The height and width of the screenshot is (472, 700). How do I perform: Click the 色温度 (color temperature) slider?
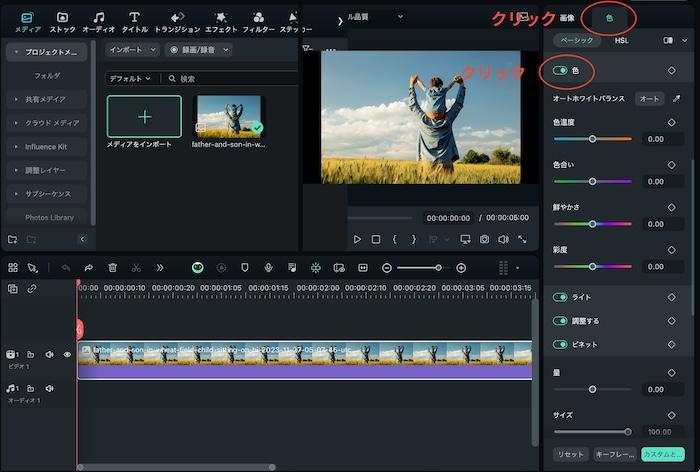point(592,139)
